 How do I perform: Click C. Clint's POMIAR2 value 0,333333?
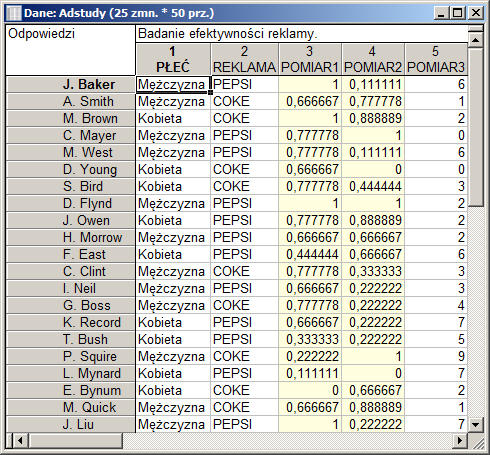tap(373, 272)
